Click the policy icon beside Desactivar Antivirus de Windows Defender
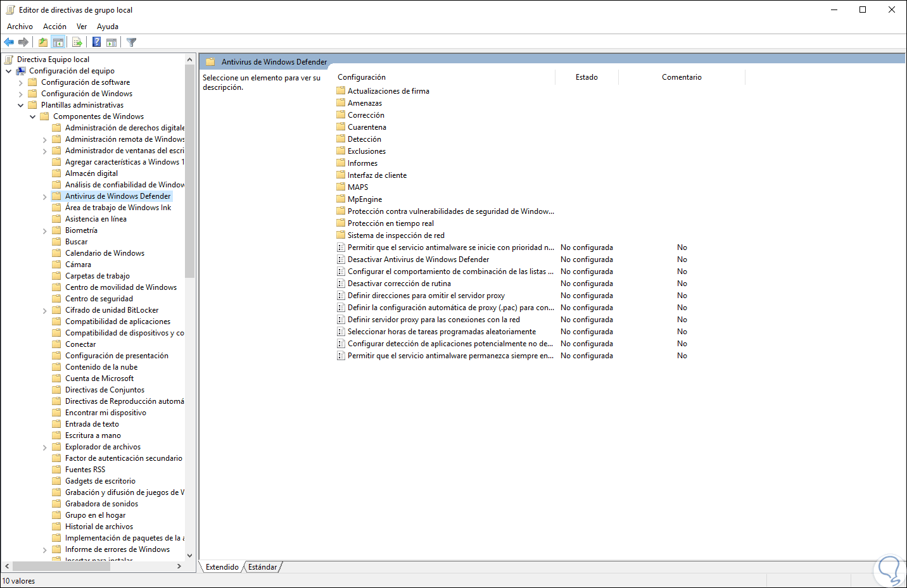The height and width of the screenshot is (588, 907). 341,260
